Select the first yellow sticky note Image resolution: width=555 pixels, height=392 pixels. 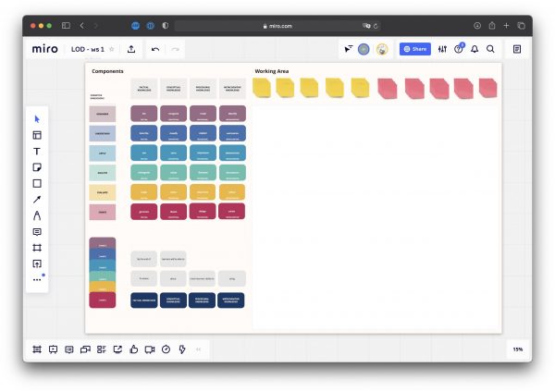pos(263,88)
